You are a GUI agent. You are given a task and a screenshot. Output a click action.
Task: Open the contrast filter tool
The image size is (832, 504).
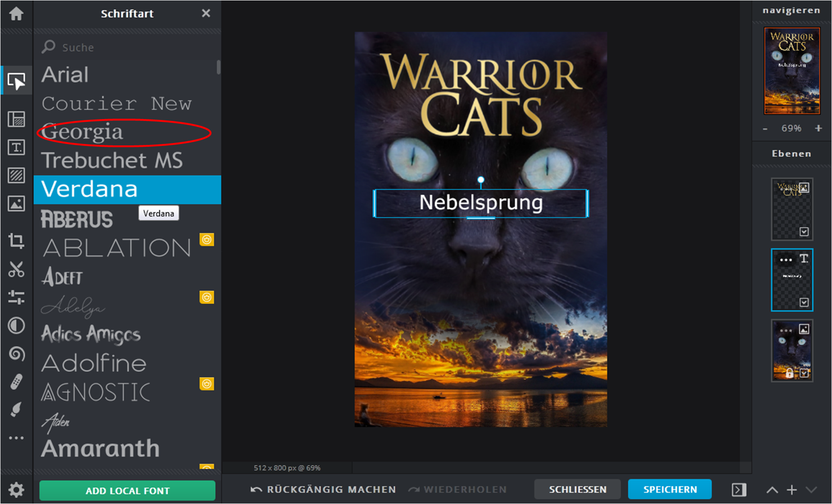[x=16, y=325]
